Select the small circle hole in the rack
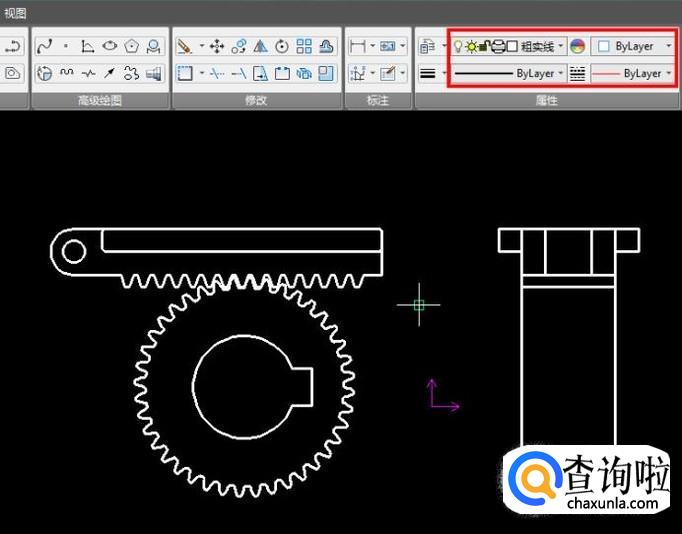Screen dimensions: 682x534 74,251
